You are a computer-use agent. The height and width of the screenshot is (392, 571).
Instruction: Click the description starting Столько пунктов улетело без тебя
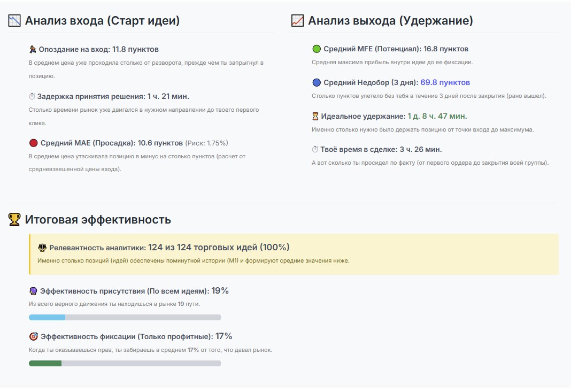(x=429, y=96)
